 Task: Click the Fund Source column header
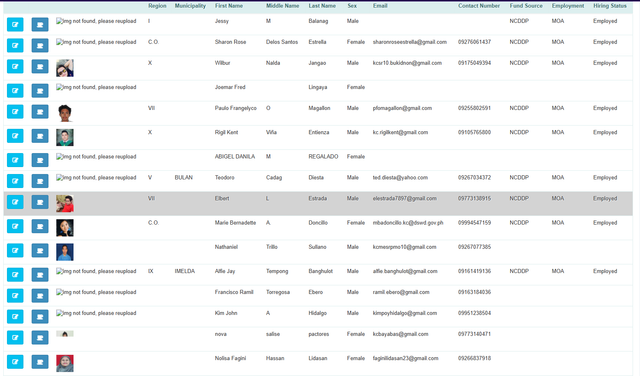pyautogui.click(x=526, y=6)
